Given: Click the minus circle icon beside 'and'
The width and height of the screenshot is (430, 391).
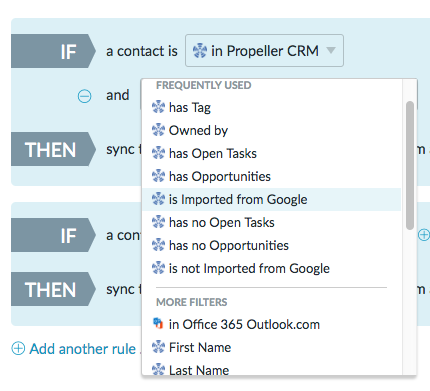Looking at the screenshot, I should [84, 96].
